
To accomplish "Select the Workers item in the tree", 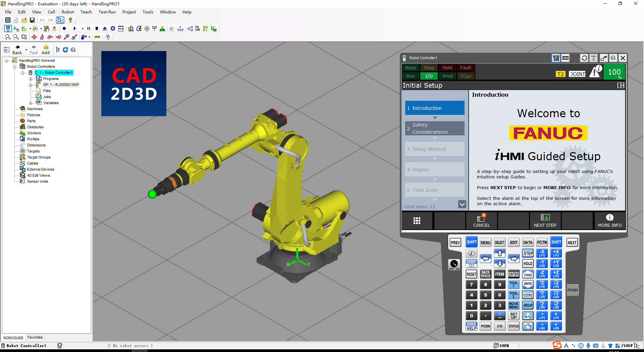I will coord(34,133).
